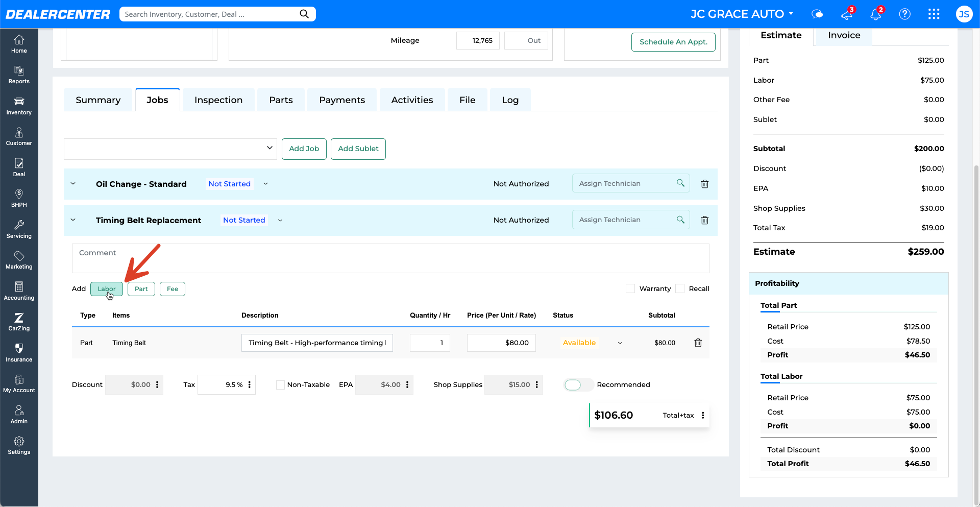
Task: Add a Fee line item
Action: point(173,289)
